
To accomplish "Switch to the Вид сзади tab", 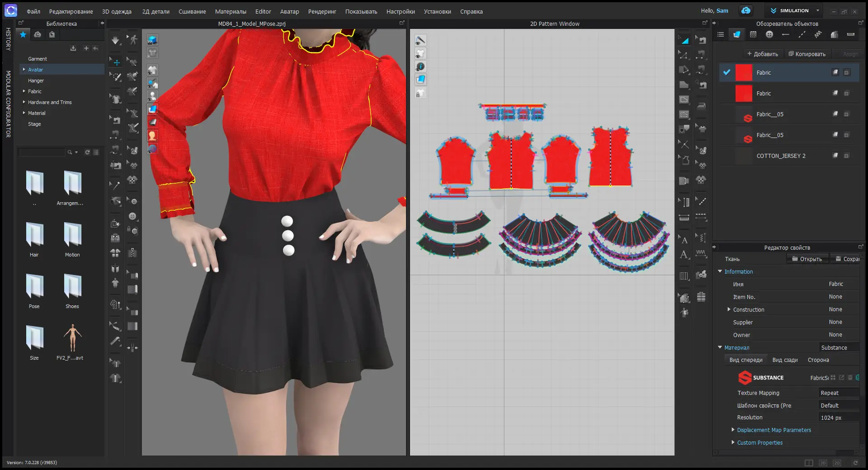I will (x=785, y=360).
